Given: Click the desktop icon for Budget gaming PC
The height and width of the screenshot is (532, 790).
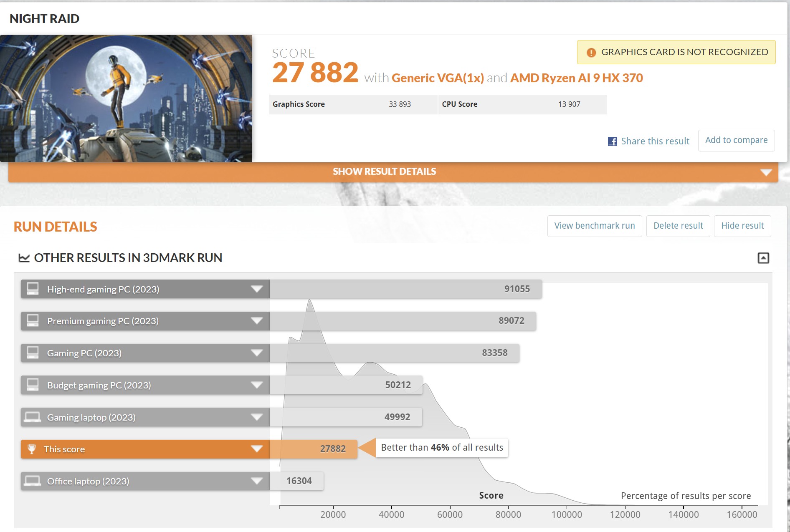Looking at the screenshot, I should tap(33, 385).
